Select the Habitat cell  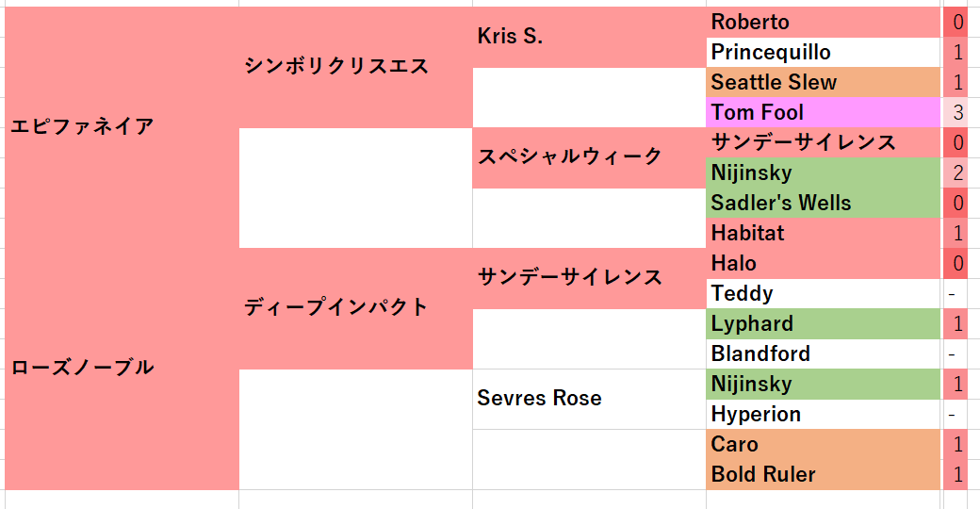pyautogui.click(x=824, y=233)
